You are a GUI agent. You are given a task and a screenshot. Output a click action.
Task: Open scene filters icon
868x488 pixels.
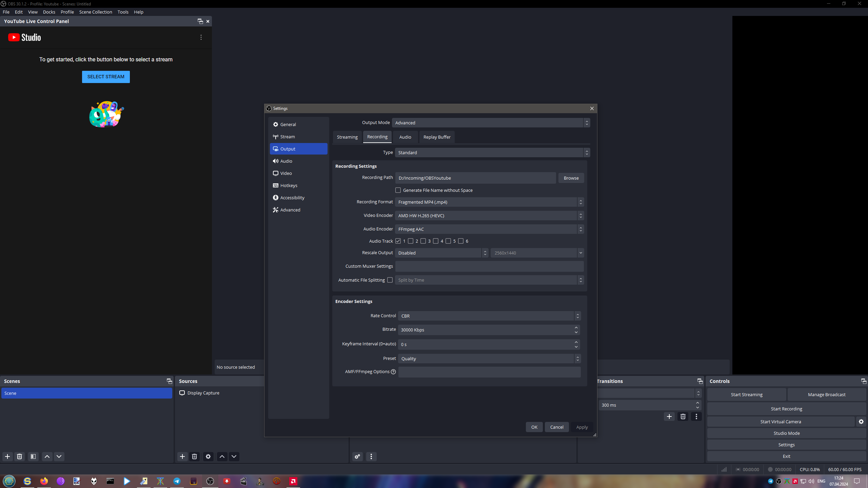(x=33, y=456)
